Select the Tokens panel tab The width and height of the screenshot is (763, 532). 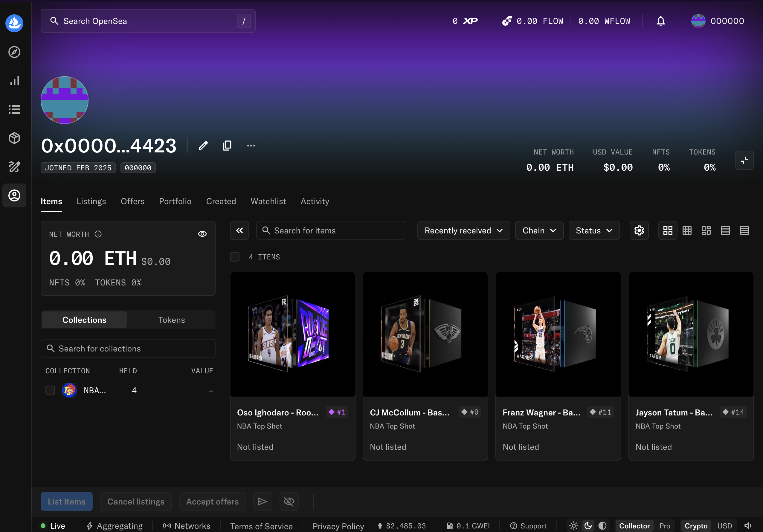pyautogui.click(x=172, y=320)
